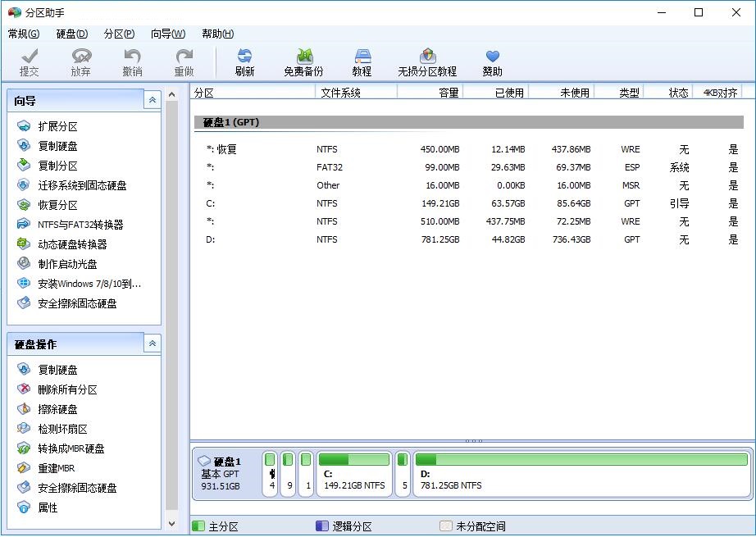Open 免费备份 free backup tool
This screenshot has height=537, width=756.
point(303,62)
